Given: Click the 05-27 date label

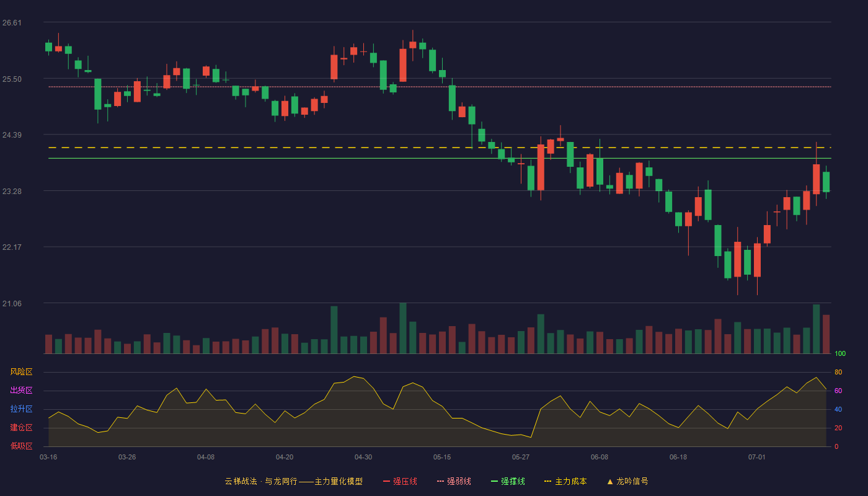Looking at the screenshot, I should coord(521,457).
